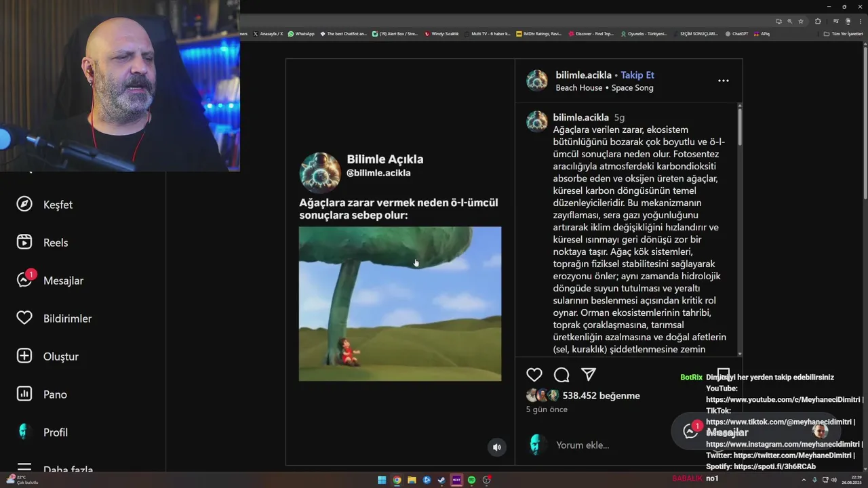Click YouTube channel link in chat overlay
The height and width of the screenshot is (488, 868).
pyautogui.click(x=785, y=400)
